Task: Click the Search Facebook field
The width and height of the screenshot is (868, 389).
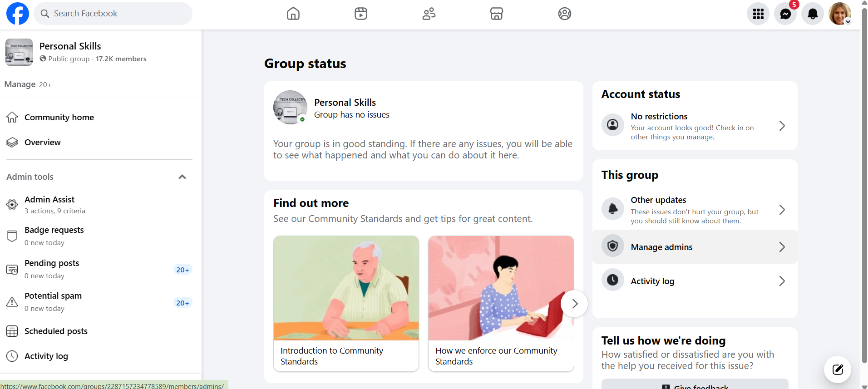Action: click(113, 14)
